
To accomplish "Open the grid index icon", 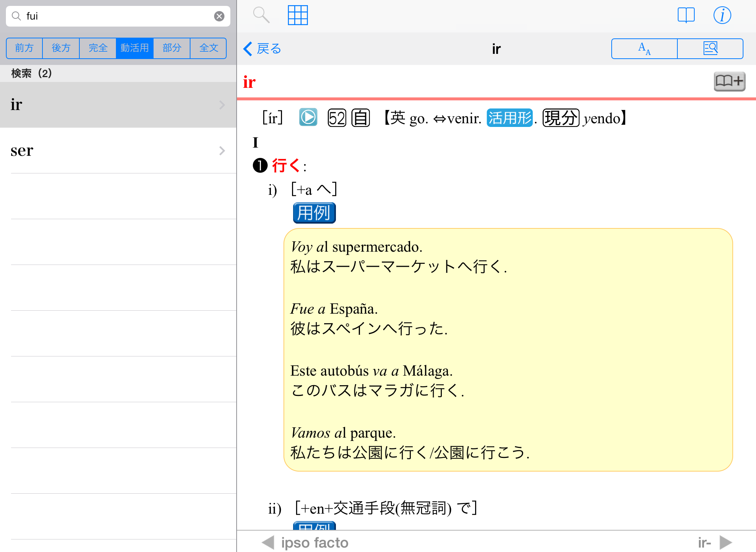I will (298, 15).
